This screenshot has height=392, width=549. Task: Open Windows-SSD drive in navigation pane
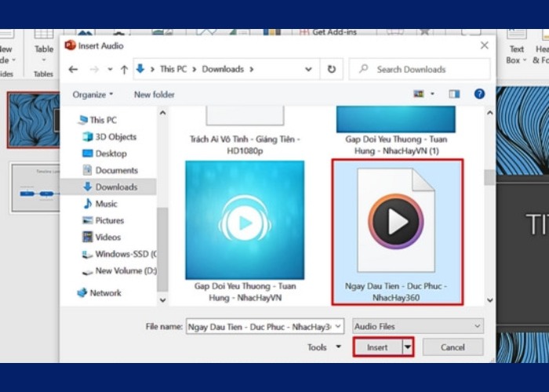(119, 254)
